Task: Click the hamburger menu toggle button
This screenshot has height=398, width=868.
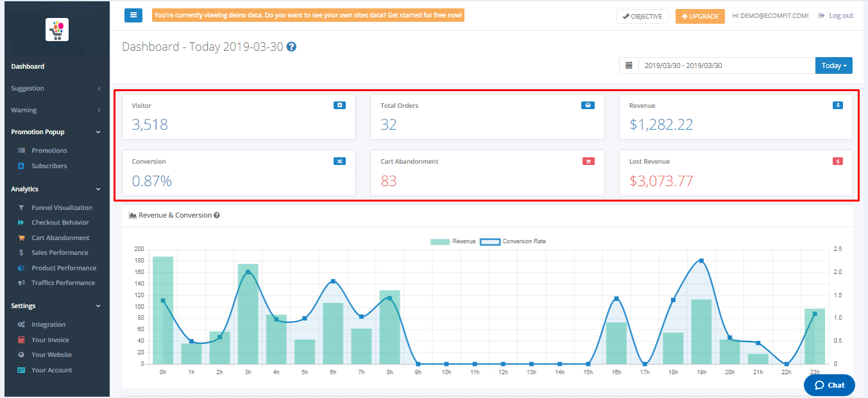Action: [133, 15]
